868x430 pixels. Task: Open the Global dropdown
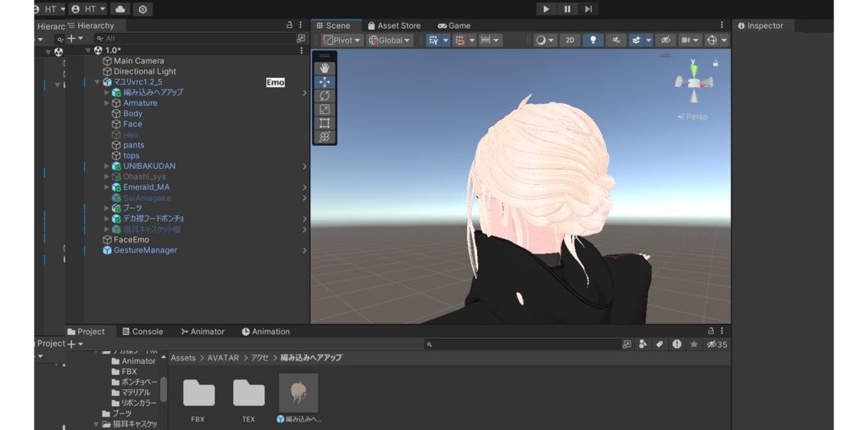click(x=390, y=40)
